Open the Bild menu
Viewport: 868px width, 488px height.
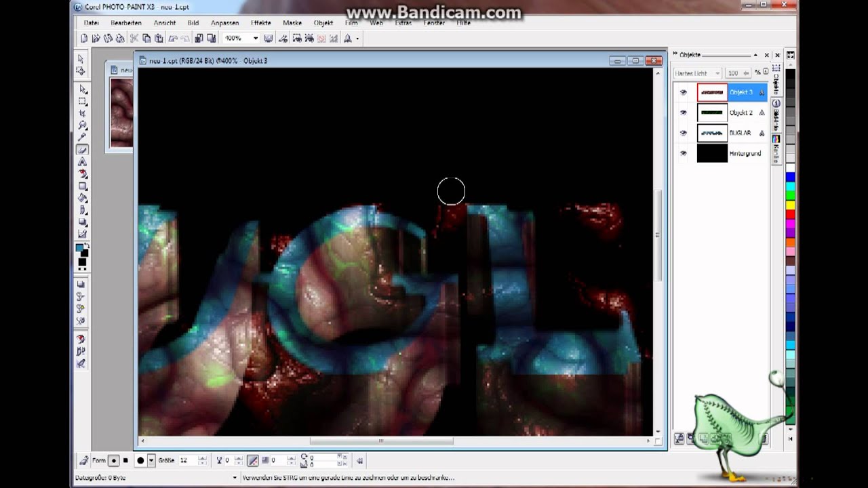(193, 22)
